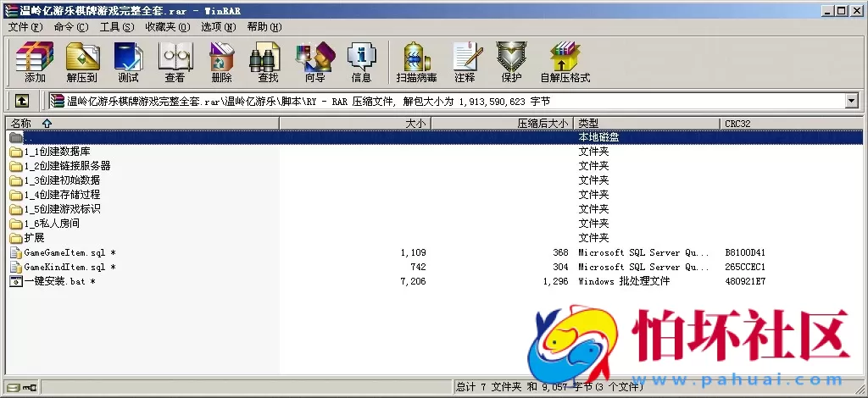Sort by 压缩后大小 column header
Viewport: 868px width, 398px height.
(503, 124)
